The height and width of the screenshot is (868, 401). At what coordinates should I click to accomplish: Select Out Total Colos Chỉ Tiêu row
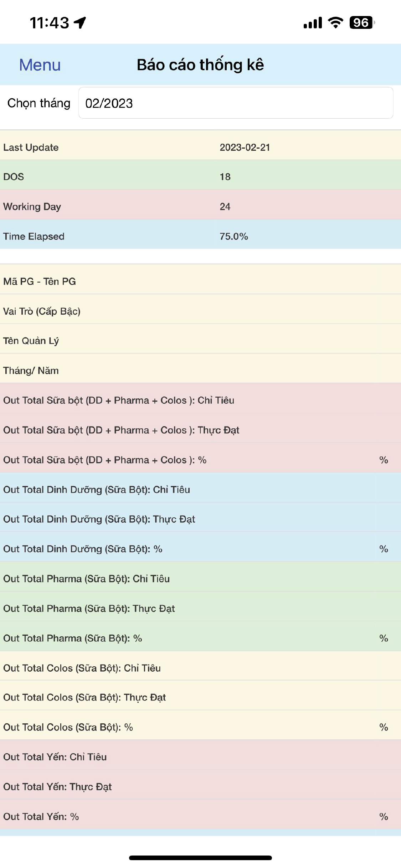200,668
